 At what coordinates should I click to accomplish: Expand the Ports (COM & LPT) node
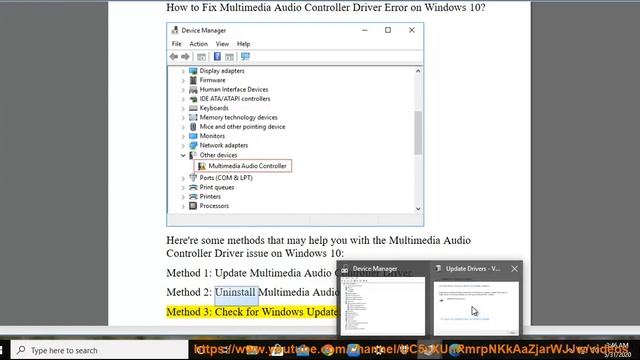pyautogui.click(x=183, y=178)
